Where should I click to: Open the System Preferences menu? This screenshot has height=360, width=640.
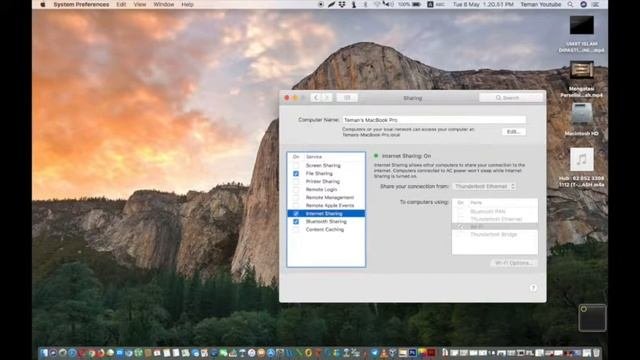[x=81, y=4]
